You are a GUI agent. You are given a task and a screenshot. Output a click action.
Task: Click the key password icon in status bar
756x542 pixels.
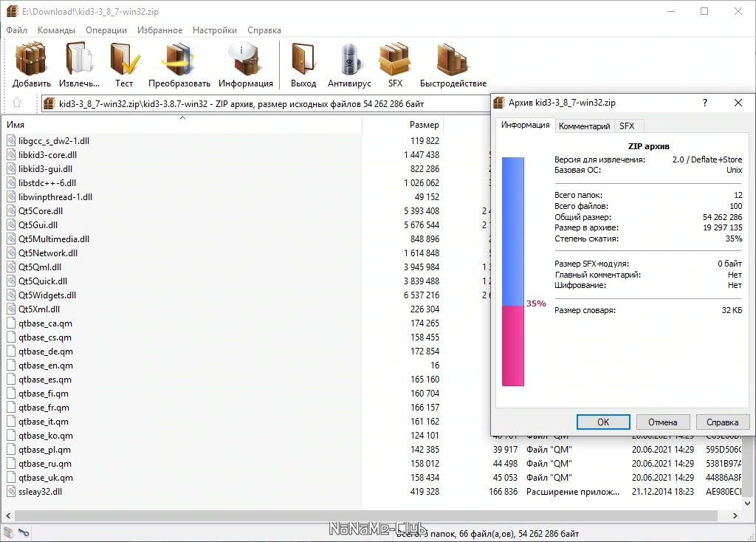pos(24,532)
